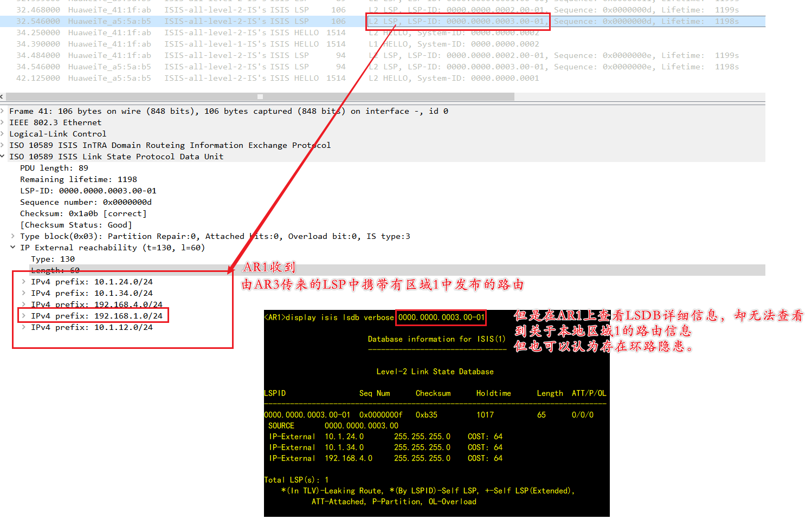812x519 pixels.
Task: Select the 'Type: 130' field
Action: click(53, 259)
